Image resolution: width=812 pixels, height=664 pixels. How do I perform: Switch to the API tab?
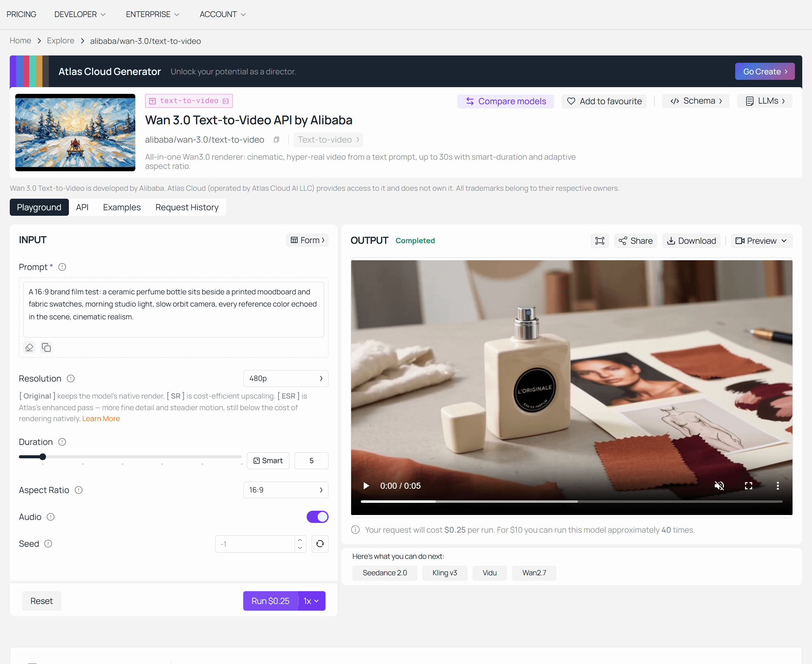coord(82,207)
